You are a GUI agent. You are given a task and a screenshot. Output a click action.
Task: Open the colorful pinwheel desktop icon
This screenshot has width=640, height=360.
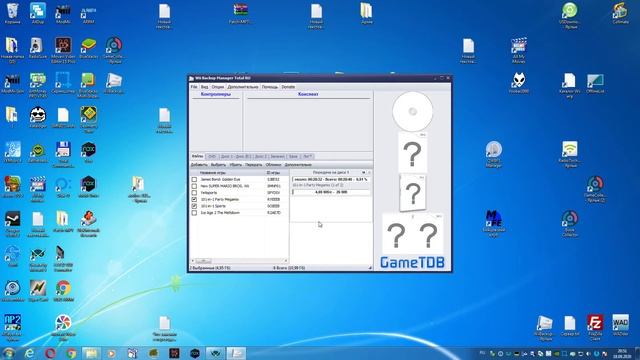[x=63, y=327]
